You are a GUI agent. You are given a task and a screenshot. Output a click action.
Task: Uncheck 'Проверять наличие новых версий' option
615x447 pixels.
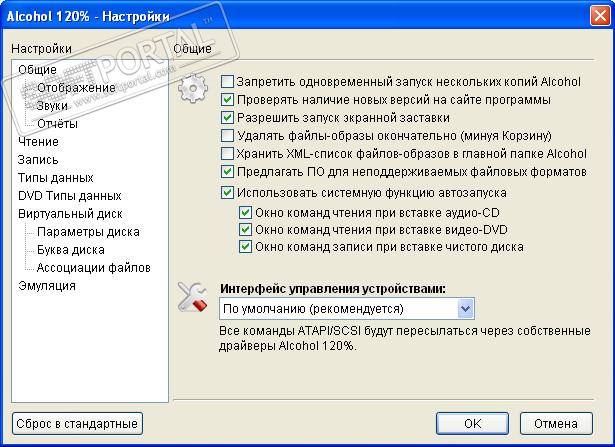(x=227, y=100)
